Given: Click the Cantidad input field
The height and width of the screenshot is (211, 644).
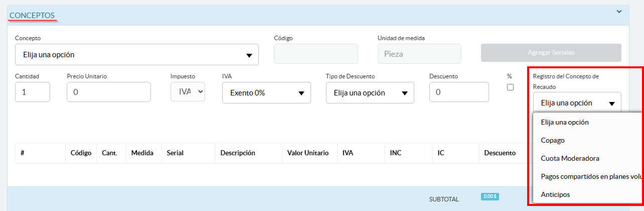Looking at the screenshot, I should [x=33, y=92].
